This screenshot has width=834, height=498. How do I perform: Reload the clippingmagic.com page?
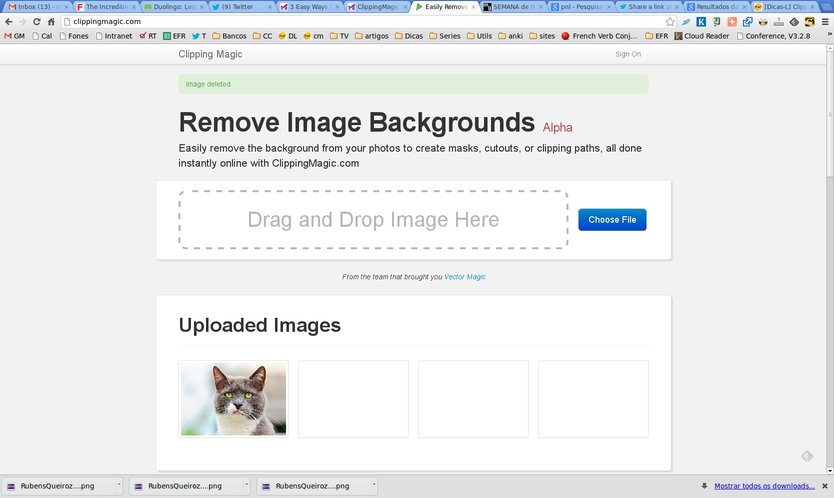click(37, 22)
